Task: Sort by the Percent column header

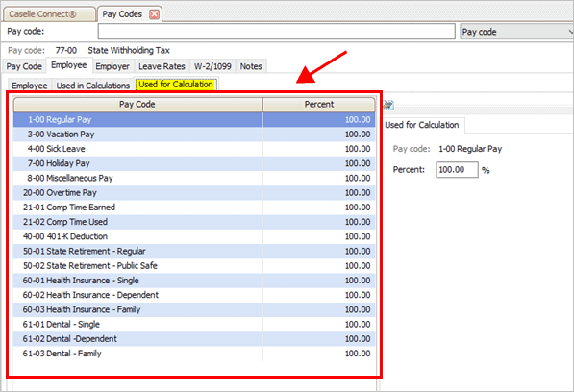Action: coord(319,104)
